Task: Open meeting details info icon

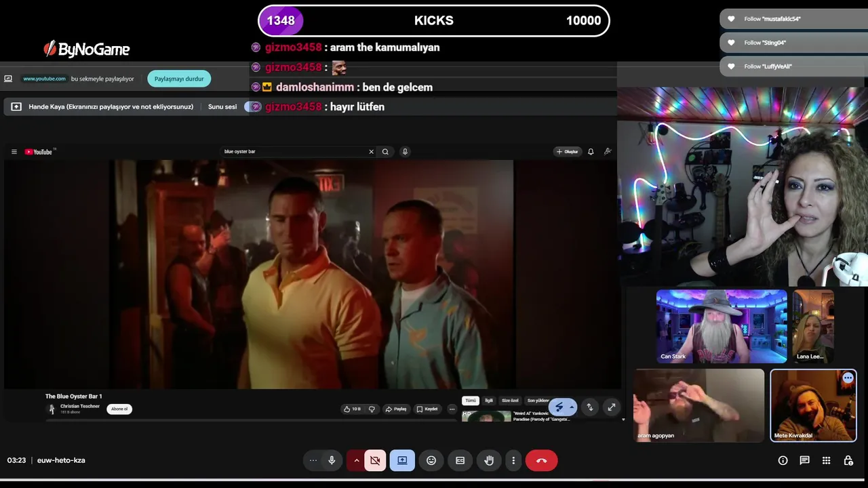Action: point(783,460)
